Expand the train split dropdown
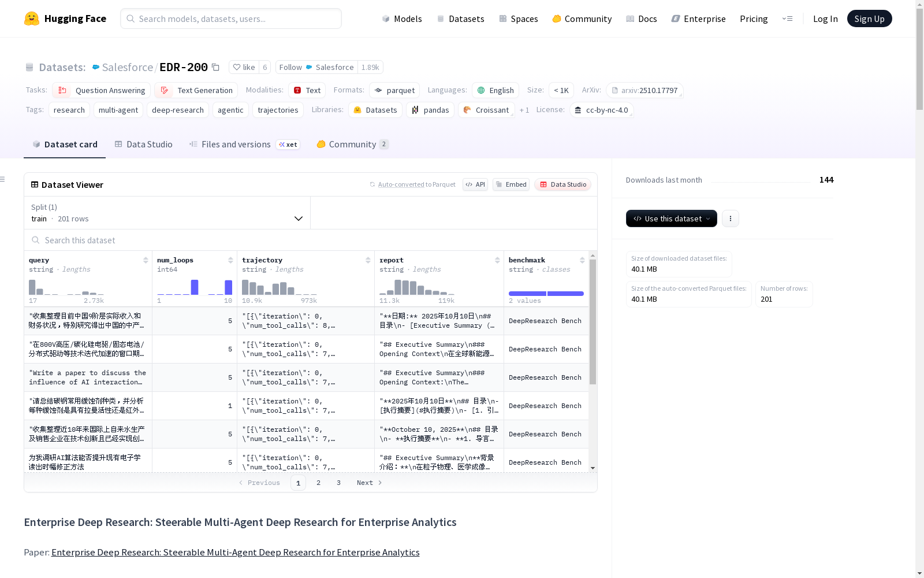 (167, 213)
